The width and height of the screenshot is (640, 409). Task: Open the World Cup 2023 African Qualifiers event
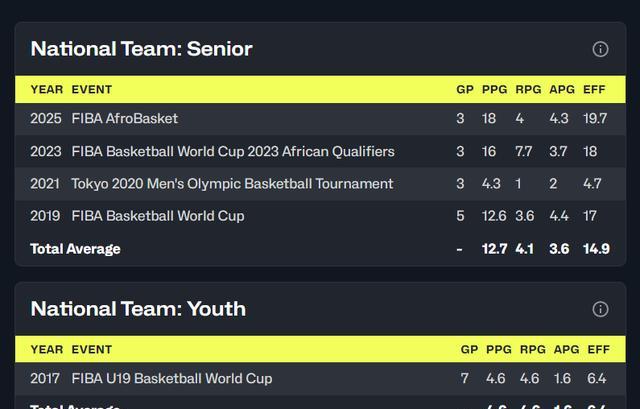click(x=233, y=151)
